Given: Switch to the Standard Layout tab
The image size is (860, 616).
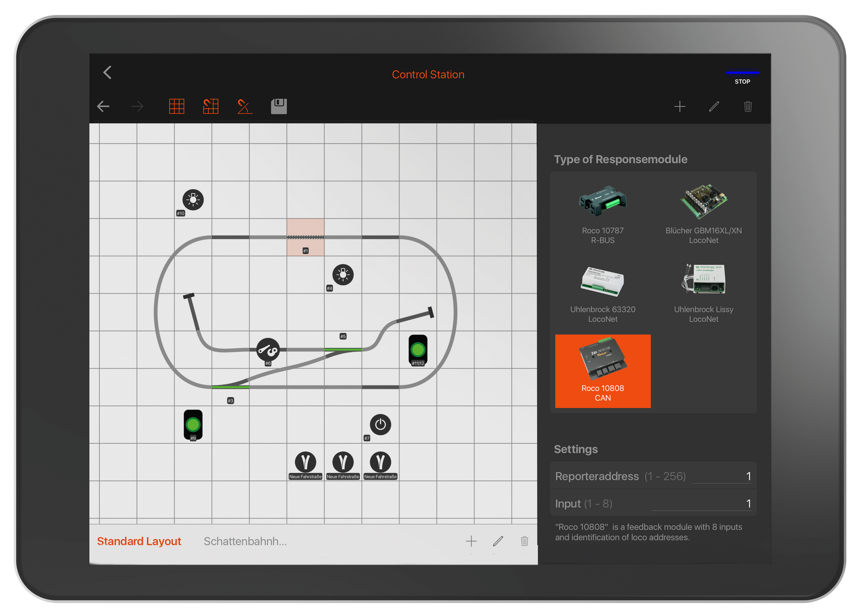Looking at the screenshot, I should [x=139, y=541].
